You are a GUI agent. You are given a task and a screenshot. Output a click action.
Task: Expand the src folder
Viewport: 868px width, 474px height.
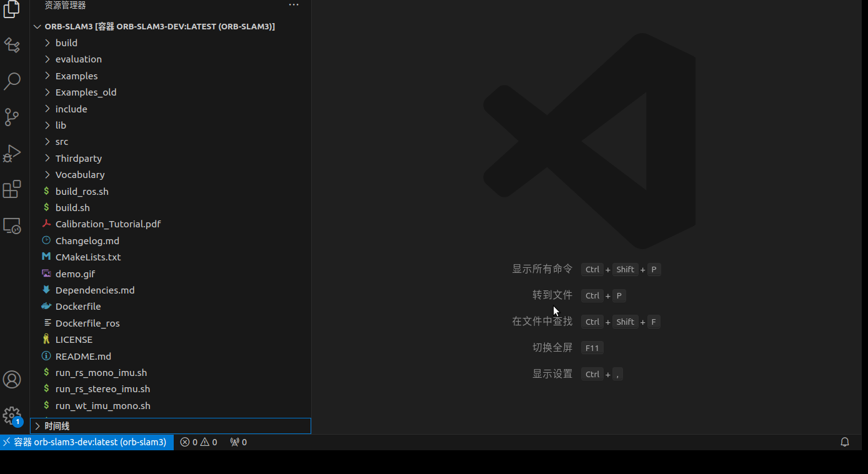point(171,142)
